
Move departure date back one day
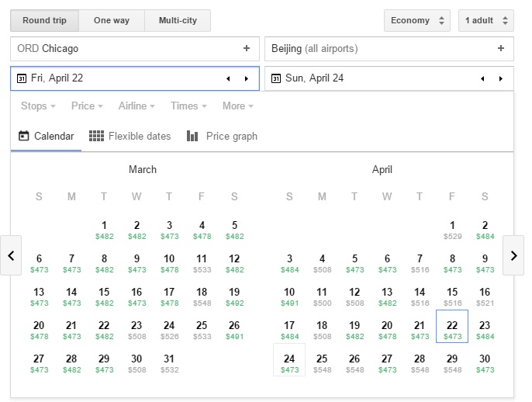(228, 78)
